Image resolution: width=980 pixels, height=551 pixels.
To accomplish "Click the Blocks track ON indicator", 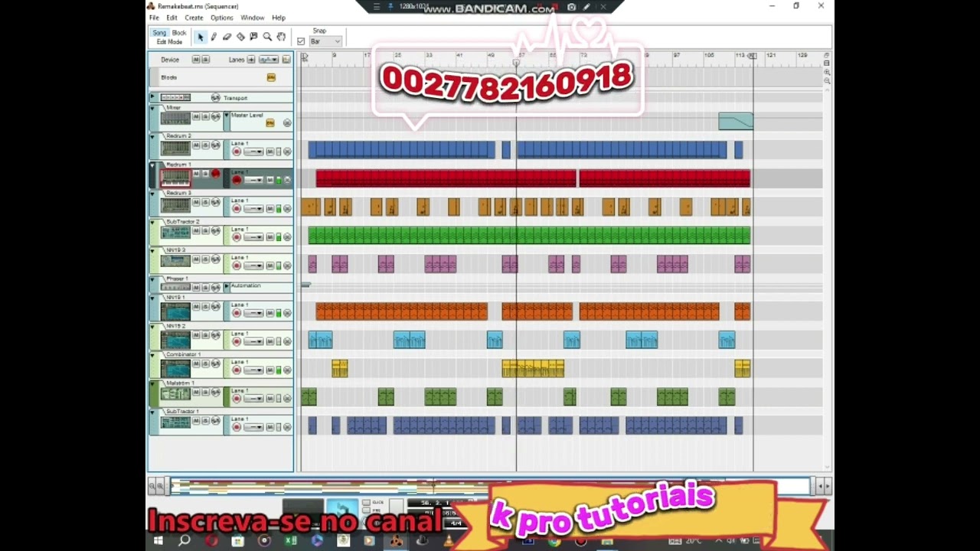I will (x=271, y=77).
